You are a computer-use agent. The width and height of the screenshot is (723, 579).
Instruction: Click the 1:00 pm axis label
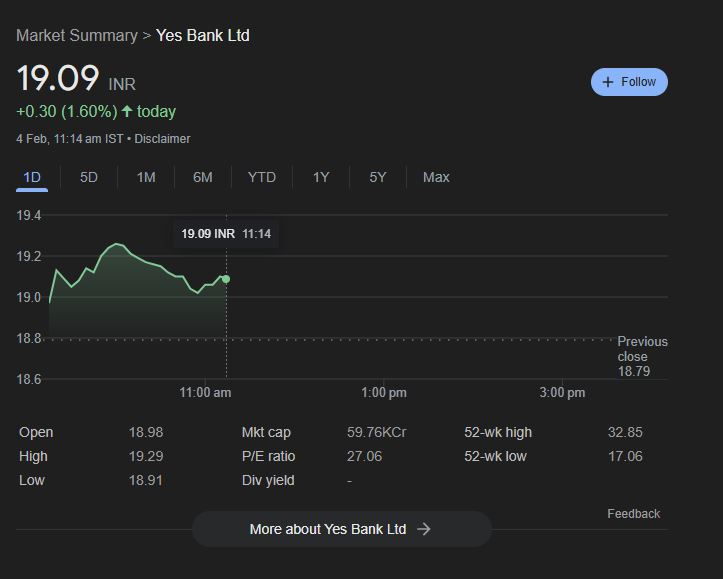[x=384, y=393]
